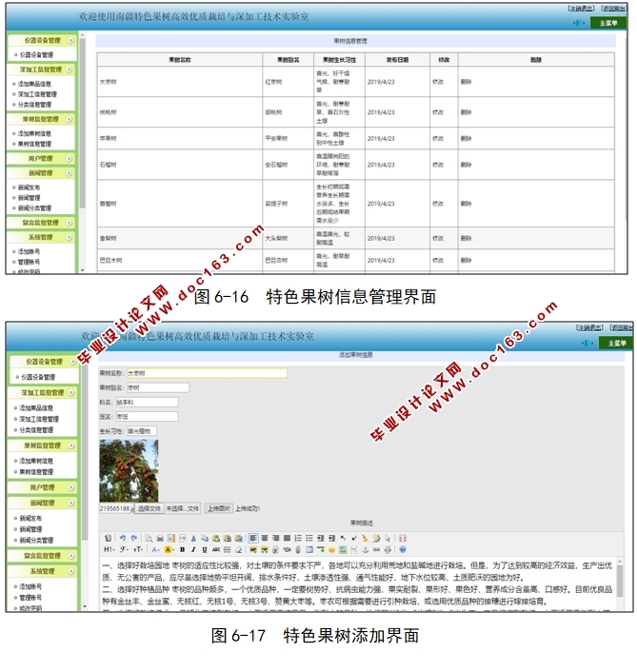The height and width of the screenshot is (672, 637).
Task: Redo the edit in the description editor
Action: (x=134, y=539)
